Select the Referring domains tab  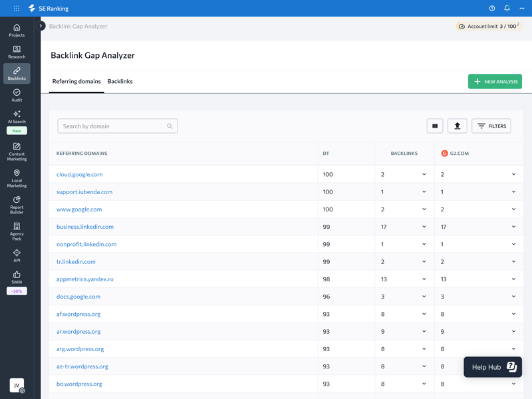coord(76,81)
